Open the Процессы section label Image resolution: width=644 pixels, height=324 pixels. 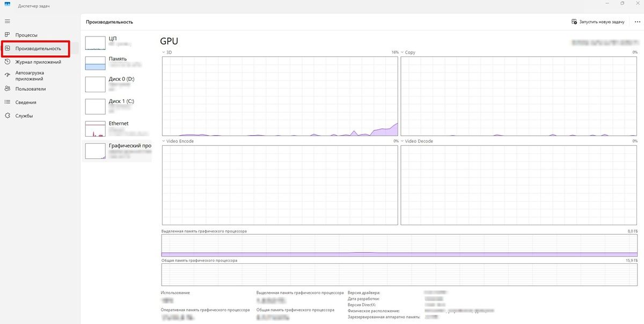tap(26, 35)
